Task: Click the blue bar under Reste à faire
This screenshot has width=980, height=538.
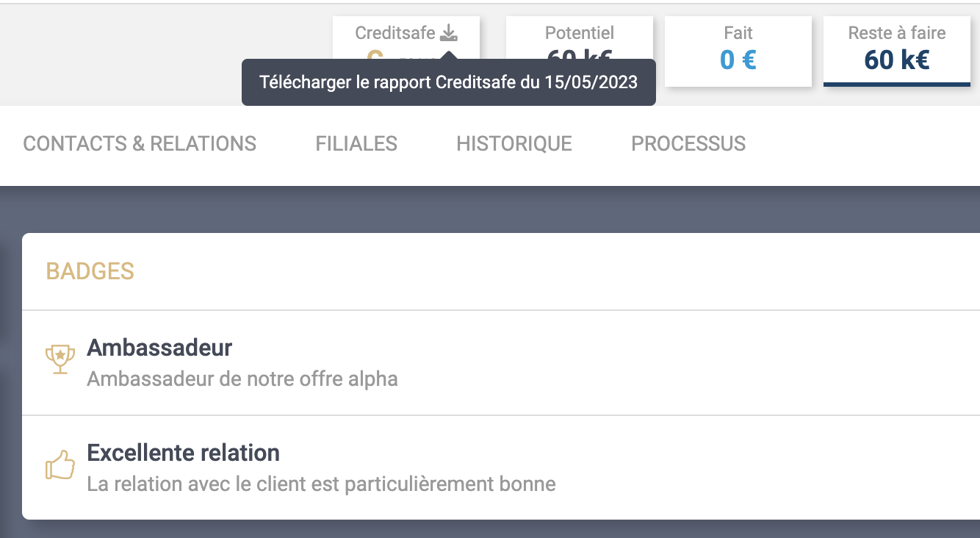Action: click(897, 85)
